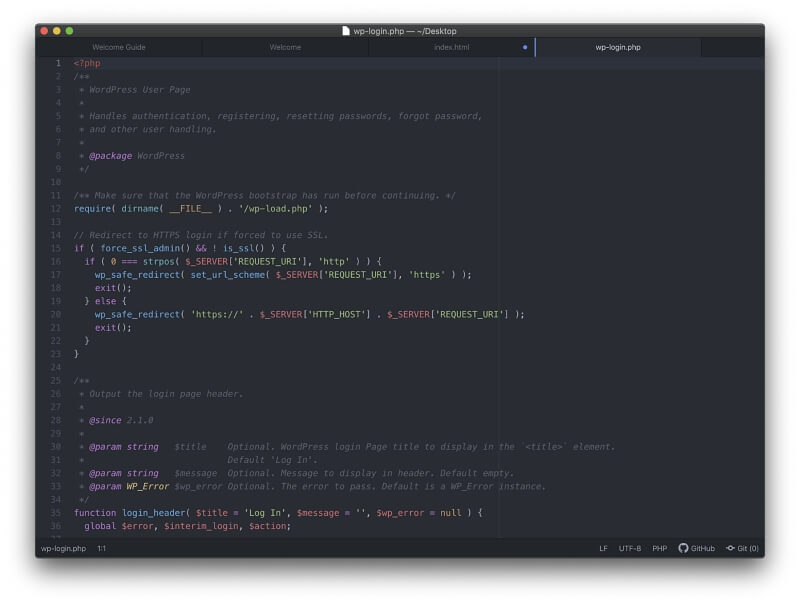Select the index.html tab

click(x=452, y=47)
